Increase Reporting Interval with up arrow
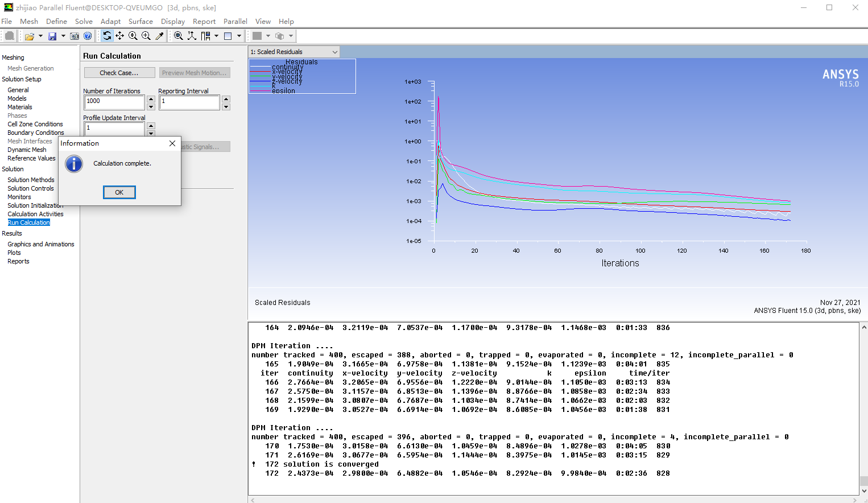 (226, 99)
